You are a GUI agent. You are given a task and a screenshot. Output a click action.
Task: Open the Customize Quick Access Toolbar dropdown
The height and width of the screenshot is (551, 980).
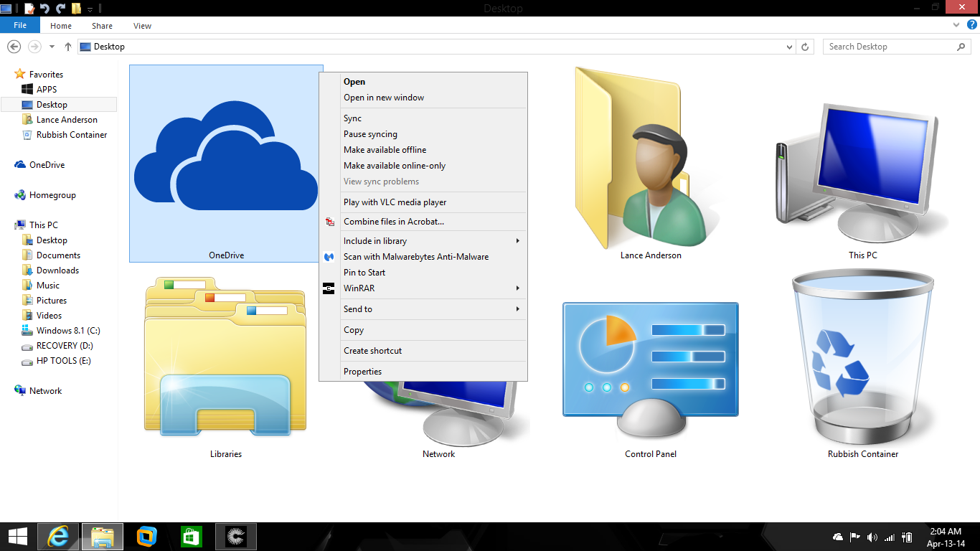(x=90, y=9)
